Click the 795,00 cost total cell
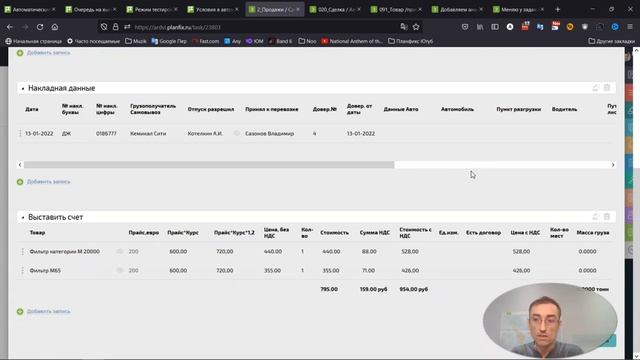 pyautogui.click(x=329, y=289)
